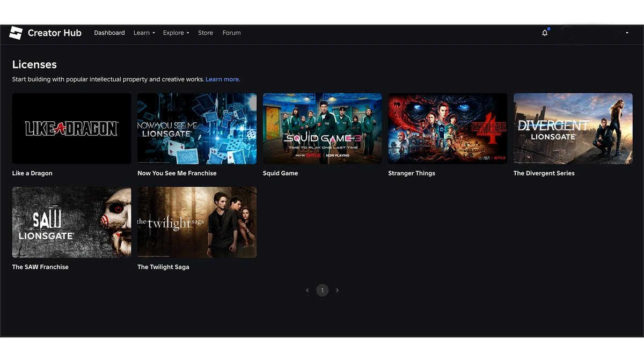Open the Divergent Lionsgate thumbnail
The width and height of the screenshot is (644, 362).
[573, 129]
